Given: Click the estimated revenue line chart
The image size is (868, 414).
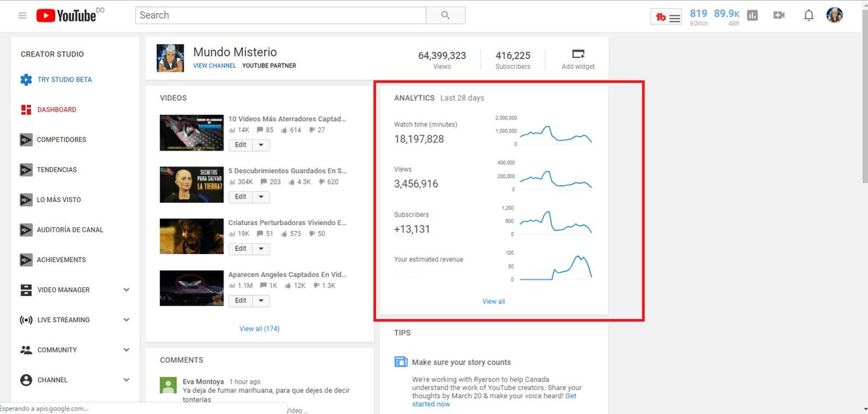Looking at the screenshot, I should [556, 267].
